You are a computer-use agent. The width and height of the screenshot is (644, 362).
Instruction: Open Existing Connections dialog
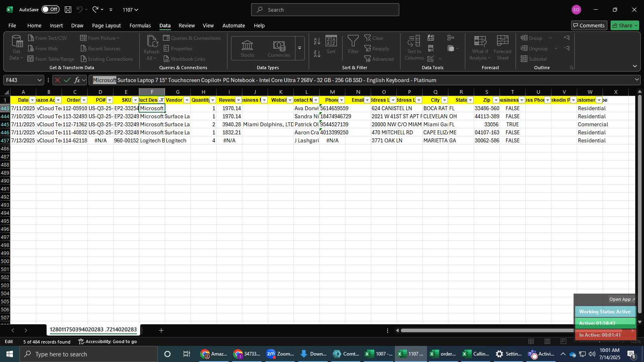[x=106, y=59]
